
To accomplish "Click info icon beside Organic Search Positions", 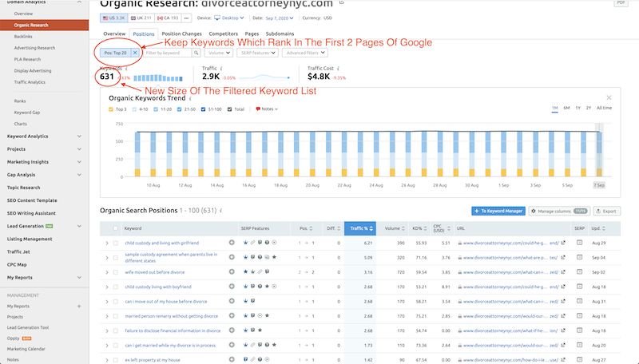I will (221, 211).
